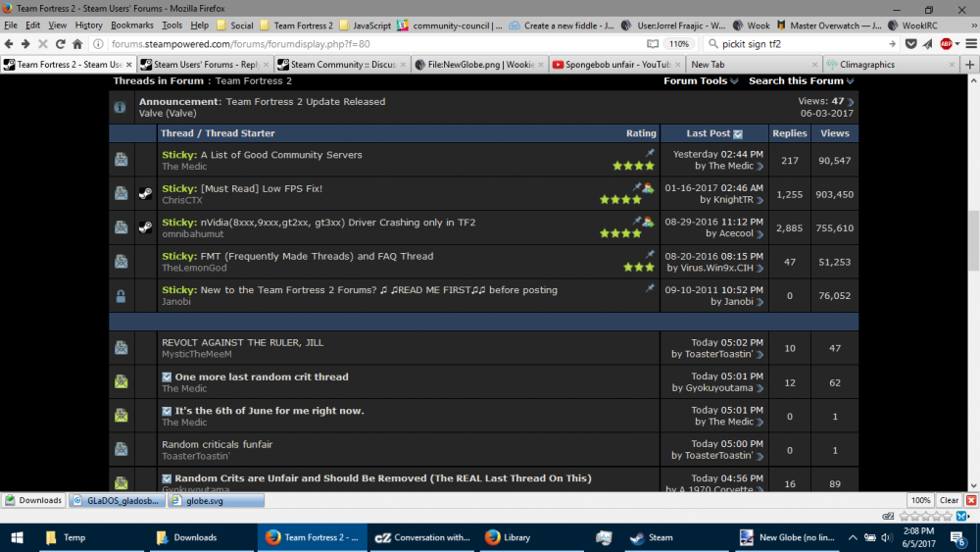This screenshot has height=552, width=980.
Task: Click go to last post arrow by Gyokuyoutama
Action: [760, 388]
